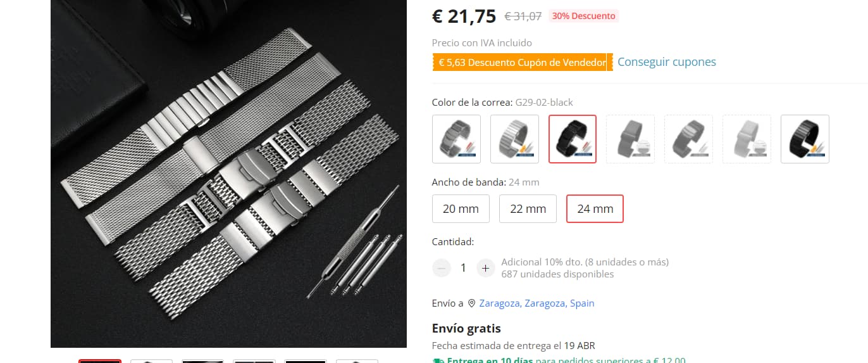Click the orange seller coupon discount banner

coord(523,62)
